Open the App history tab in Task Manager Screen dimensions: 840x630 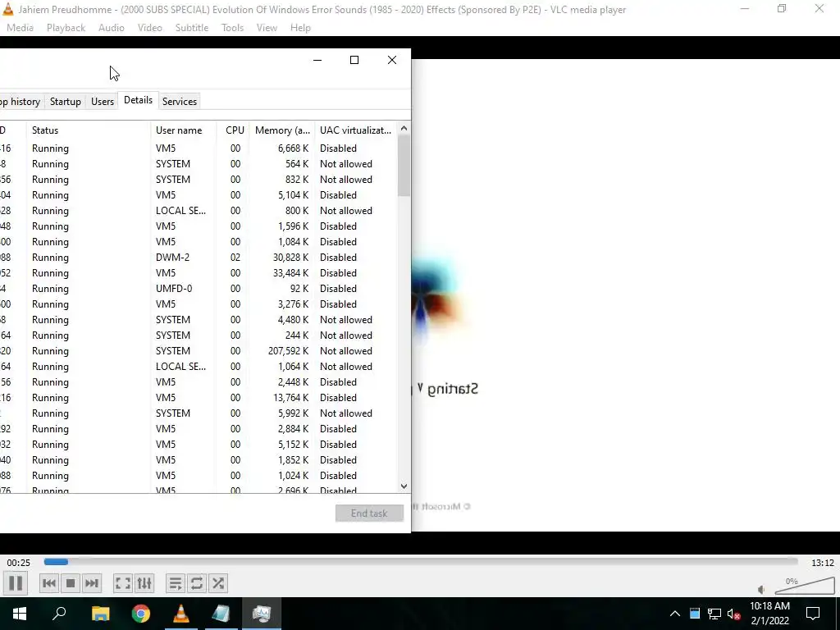21,101
